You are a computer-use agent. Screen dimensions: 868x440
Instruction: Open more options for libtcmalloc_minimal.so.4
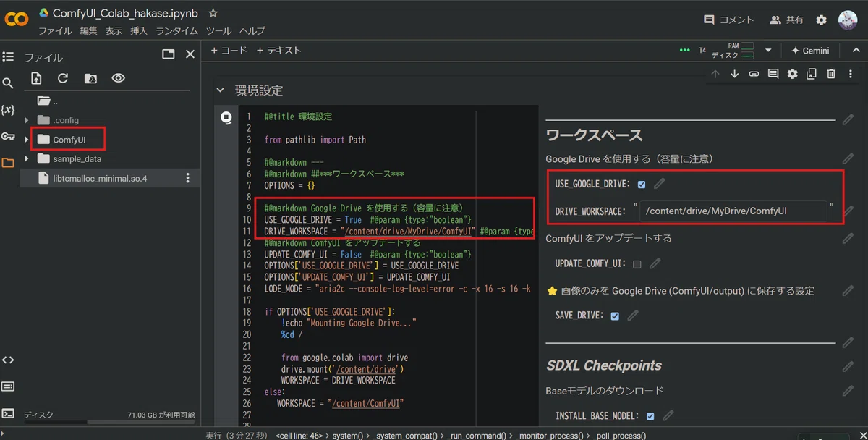(x=188, y=178)
